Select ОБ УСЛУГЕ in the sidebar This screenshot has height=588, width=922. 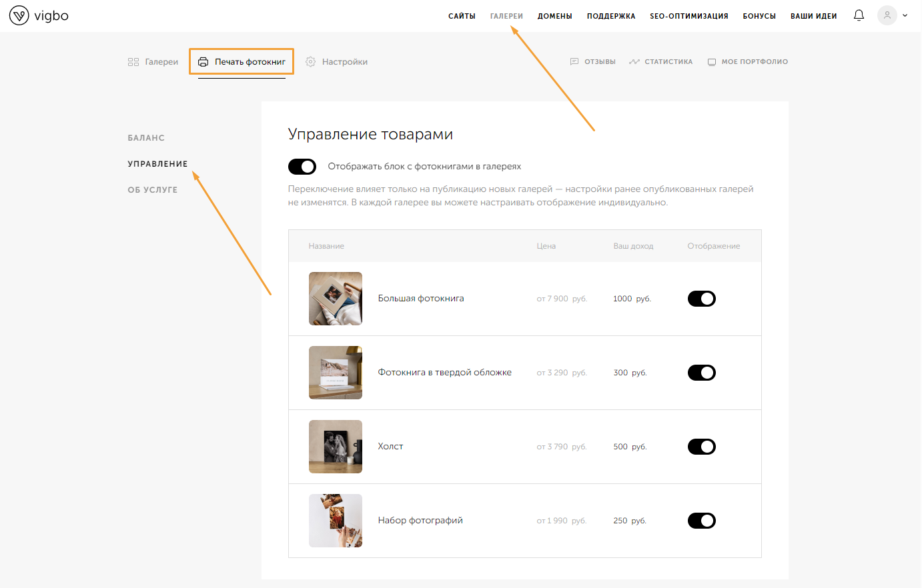pos(153,190)
